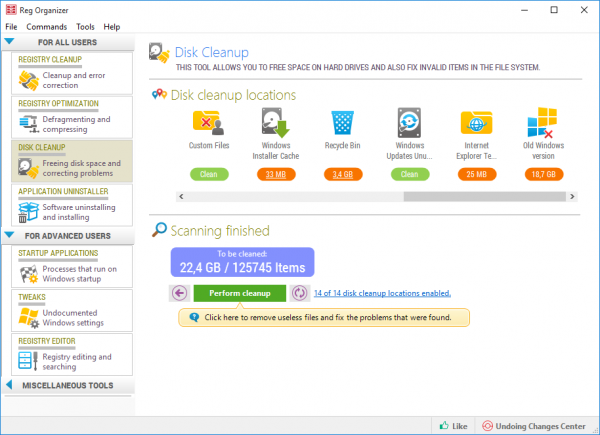Open the Recycle Bin cleanup location
This screenshot has height=435, width=600.
pyautogui.click(x=342, y=123)
